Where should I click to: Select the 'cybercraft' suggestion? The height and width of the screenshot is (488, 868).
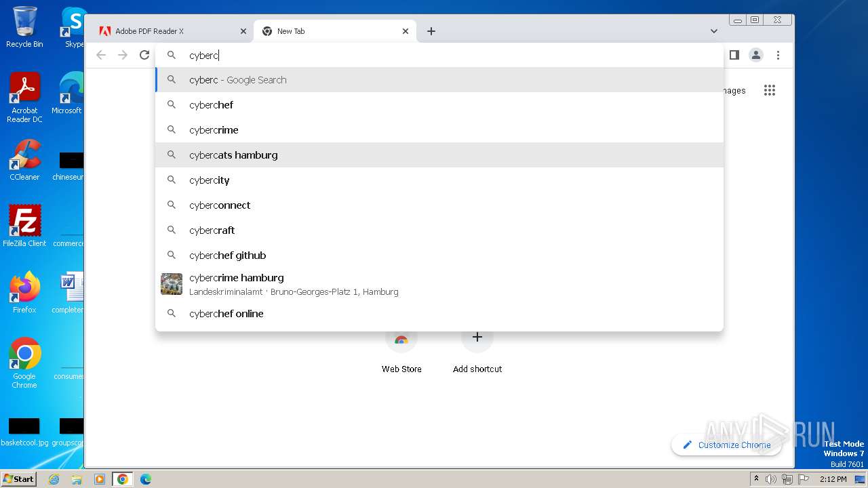click(439, 230)
